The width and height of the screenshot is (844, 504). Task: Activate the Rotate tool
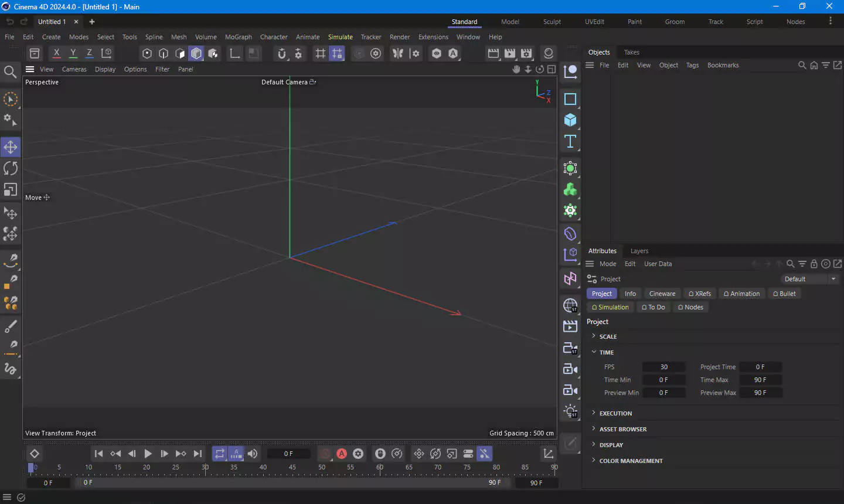[10, 168]
